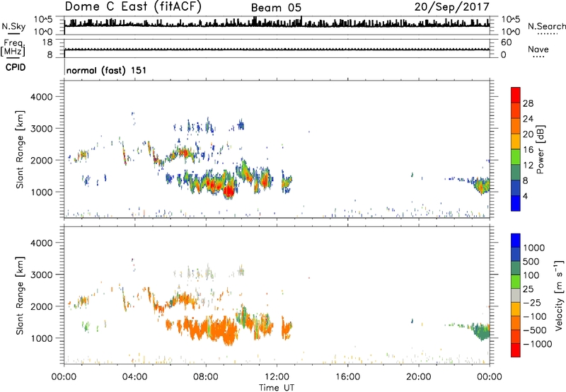Image resolution: width=566 pixels, height=392 pixels.
Task: Click the red top segment of Power colorbar
Action: click(x=516, y=96)
